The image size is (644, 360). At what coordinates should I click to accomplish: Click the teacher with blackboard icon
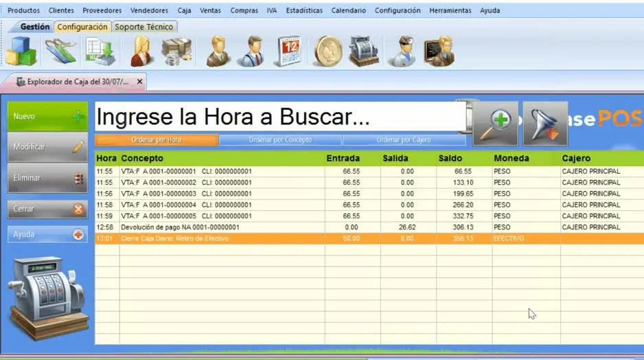[x=439, y=52]
